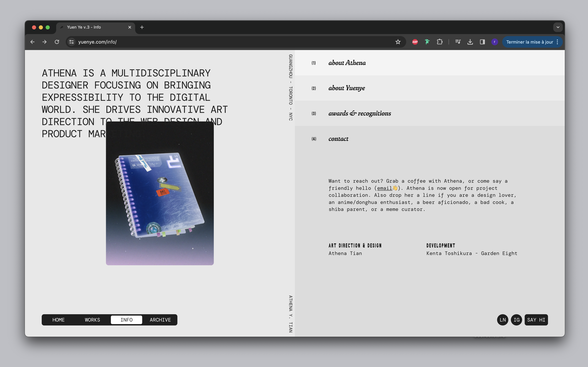Viewport: 588px width, 367px height.
Task: Expand the 'awards & recognitions' section
Action: [x=359, y=113]
